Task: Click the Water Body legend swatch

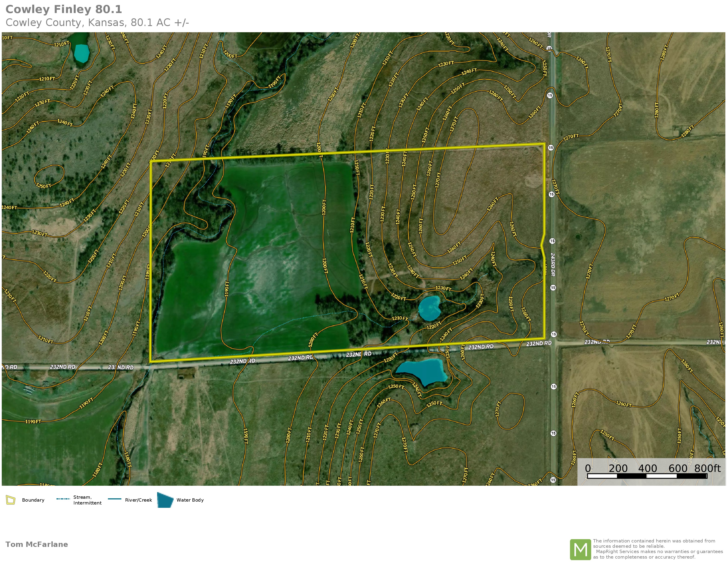Action: click(165, 500)
